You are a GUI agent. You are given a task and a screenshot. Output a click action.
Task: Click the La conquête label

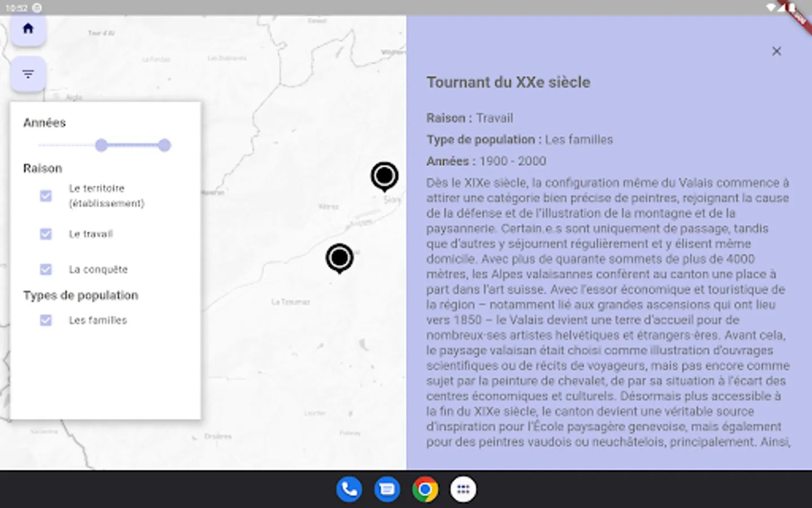(x=98, y=269)
